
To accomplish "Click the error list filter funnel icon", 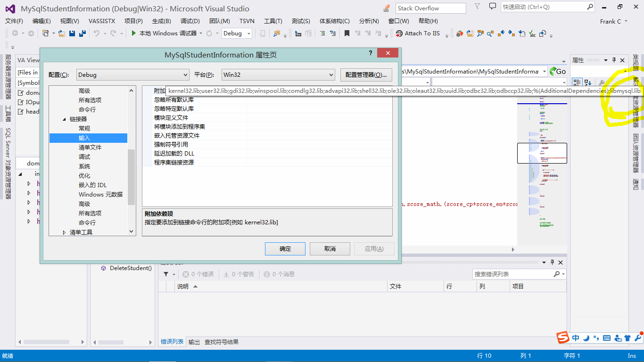I will point(166,274).
